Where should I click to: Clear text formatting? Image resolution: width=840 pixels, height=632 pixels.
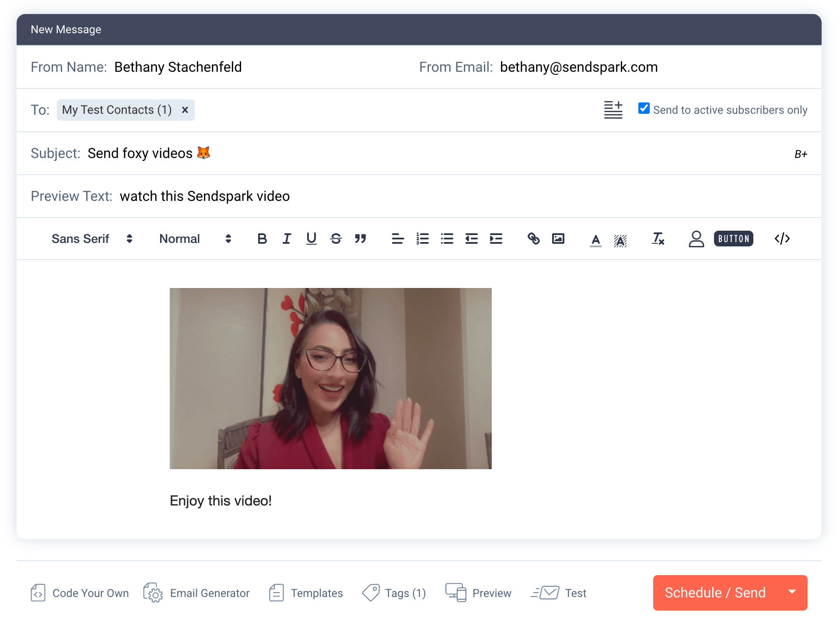click(x=658, y=239)
